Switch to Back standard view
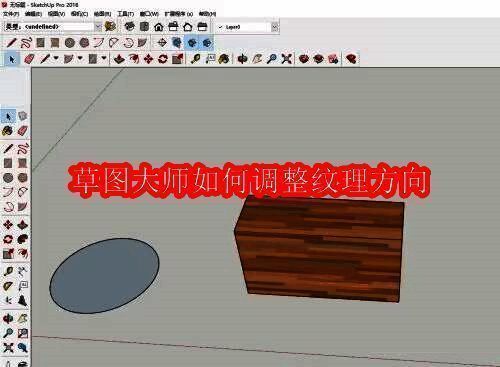Image resolution: width=500 pixels, height=367 pixels. [188, 27]
